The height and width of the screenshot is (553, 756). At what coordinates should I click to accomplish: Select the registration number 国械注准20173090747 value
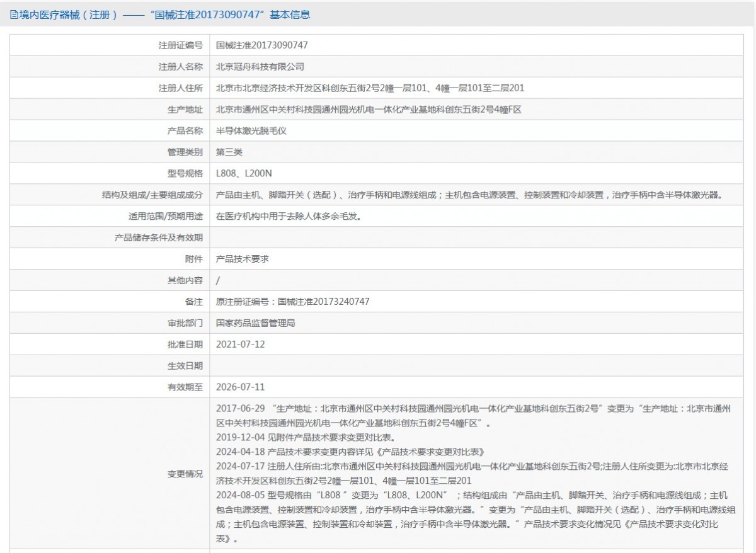pyautogui.click(x=262, y=45)
